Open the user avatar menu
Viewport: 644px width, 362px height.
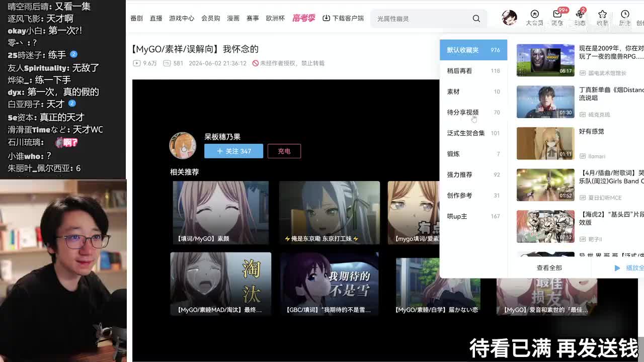point(509,18)
